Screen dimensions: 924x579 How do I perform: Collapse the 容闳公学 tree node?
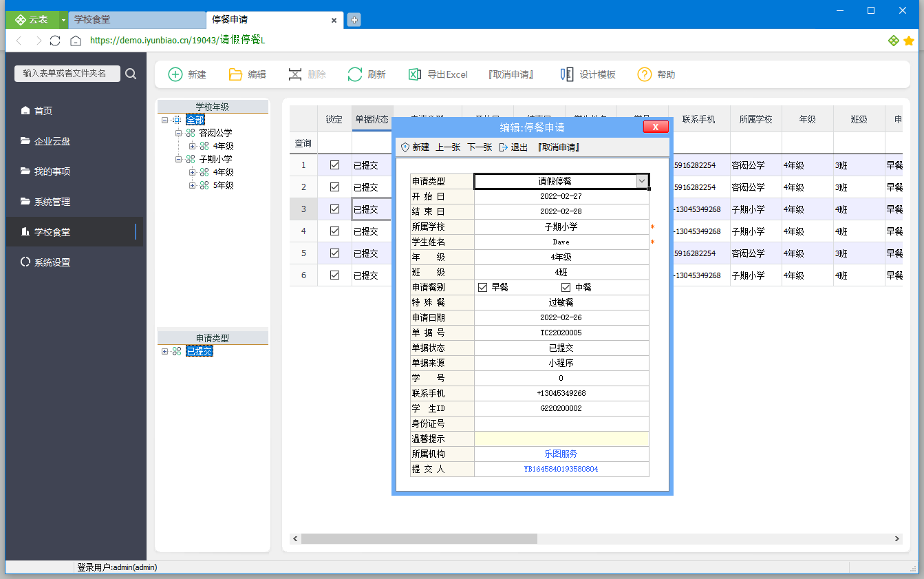[x=178, y=133]
